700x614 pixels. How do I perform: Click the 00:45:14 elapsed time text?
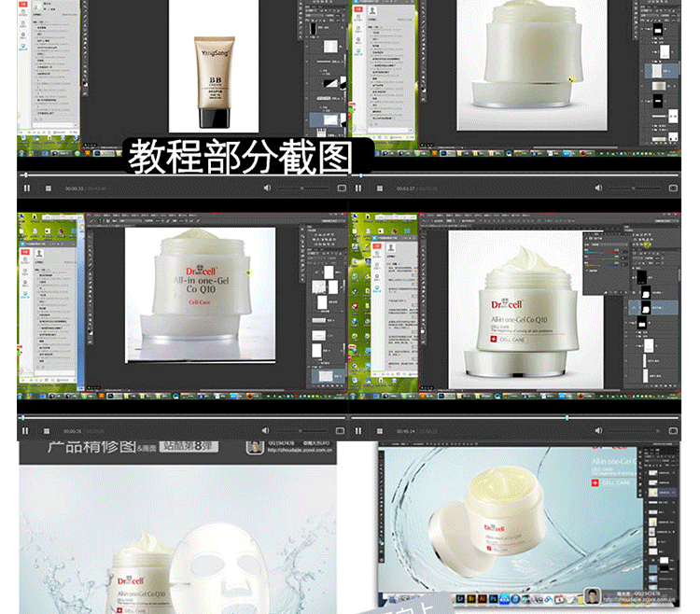(x=406, y=431)
